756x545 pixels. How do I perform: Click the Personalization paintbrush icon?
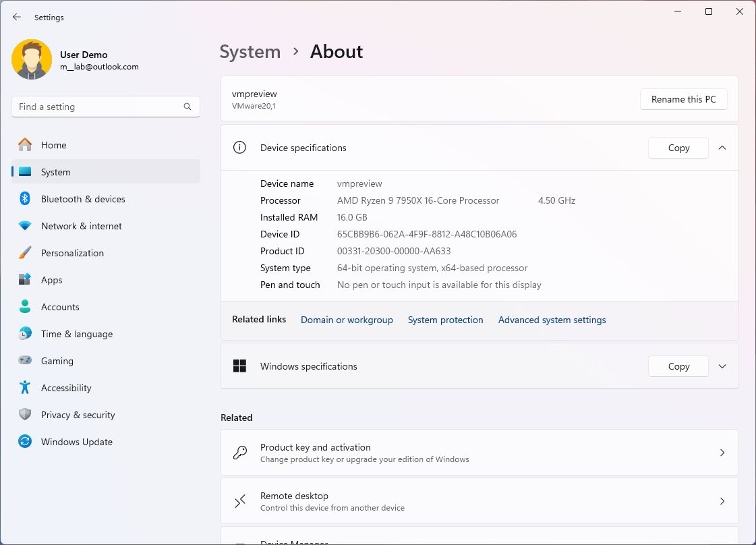[x=25, y=253]
